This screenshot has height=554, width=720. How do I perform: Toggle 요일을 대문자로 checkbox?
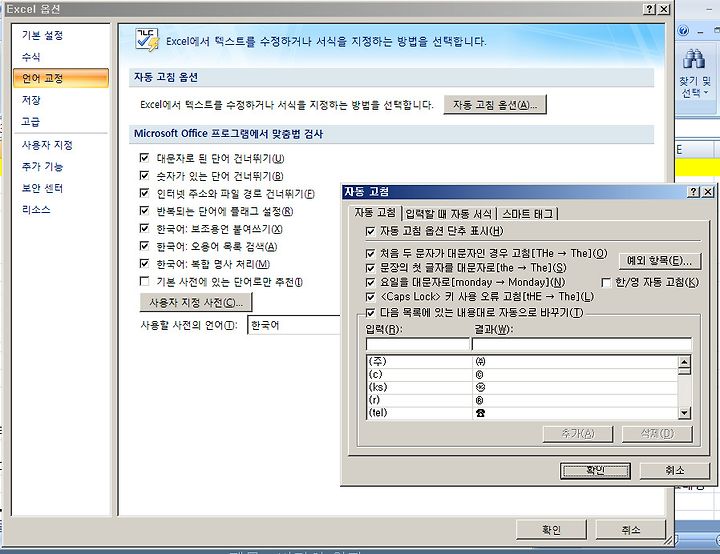(370, 282)
